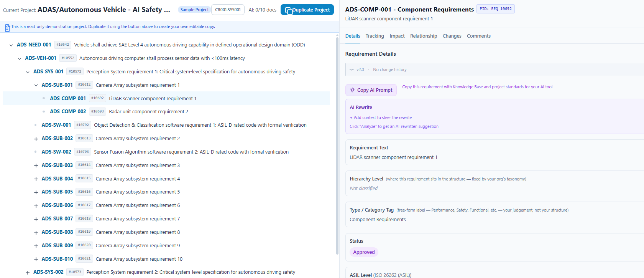
Task: Select ADS-COMP-002 Radar unit row
Action: [x=166, y=111]
